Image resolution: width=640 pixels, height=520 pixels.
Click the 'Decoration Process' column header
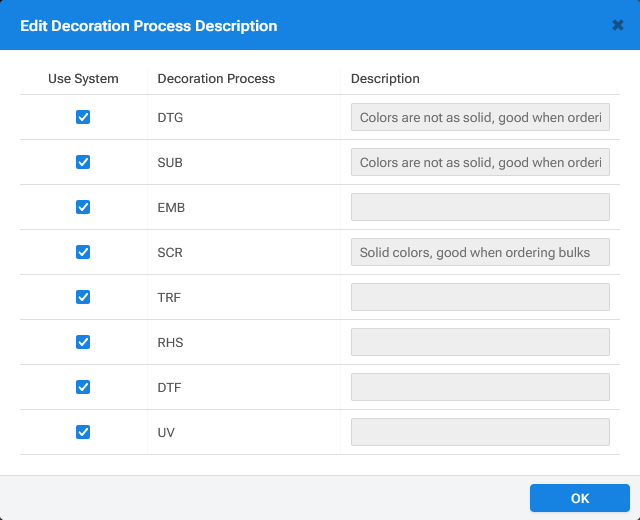click(x=216, y=78)
